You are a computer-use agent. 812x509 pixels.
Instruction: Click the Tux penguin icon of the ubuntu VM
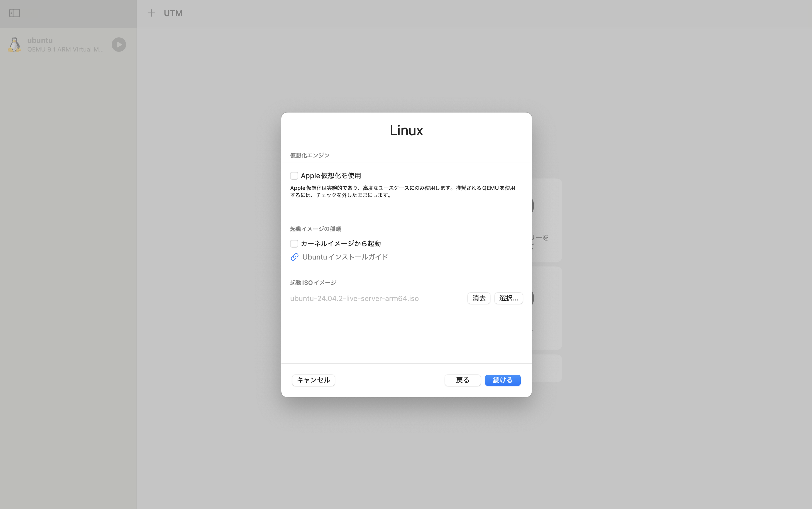(14, 45)
